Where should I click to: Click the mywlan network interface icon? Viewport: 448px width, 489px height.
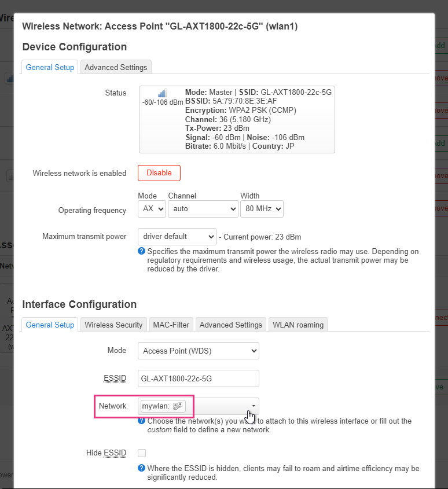pos(178,406)
